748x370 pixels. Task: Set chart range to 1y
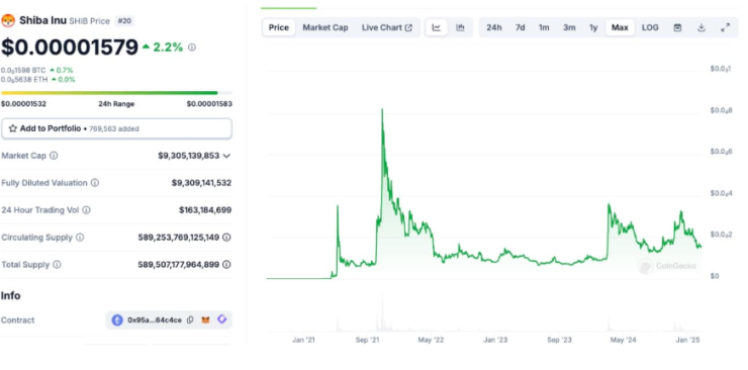pyautogui.click(x=593, y=28)
